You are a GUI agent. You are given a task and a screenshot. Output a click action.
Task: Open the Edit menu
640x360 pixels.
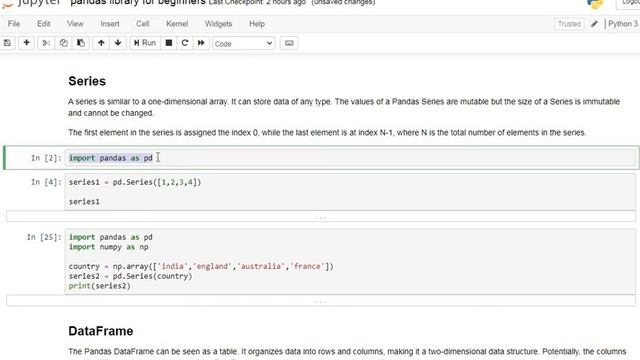[44, 24]
